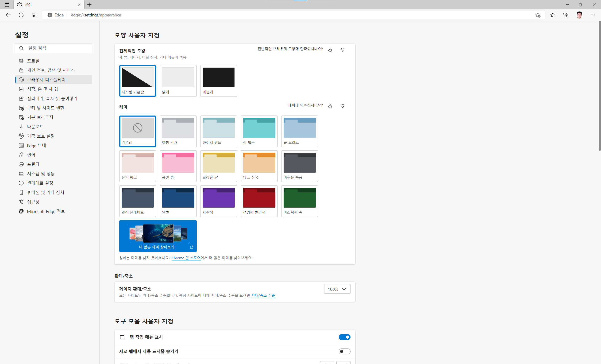Select the 어둡게 dark appearance option
This screenshot has height=364, width=601.
pos(218,81)
